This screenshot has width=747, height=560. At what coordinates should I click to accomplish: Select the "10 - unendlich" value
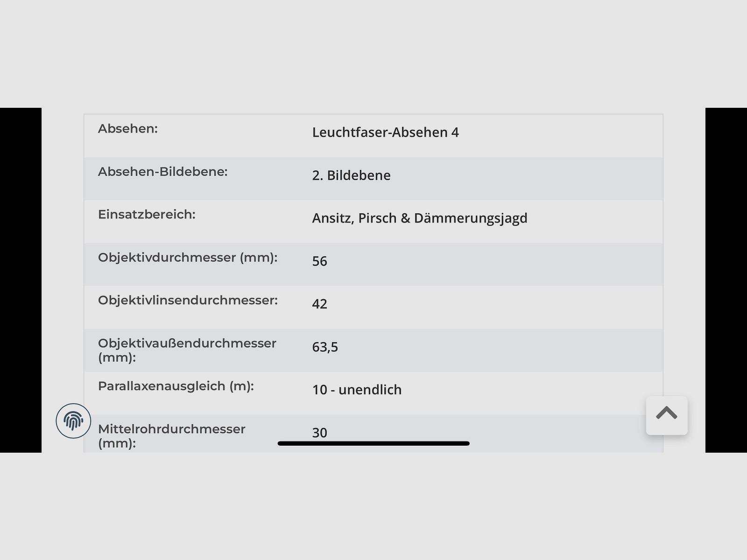click(357, 390)
